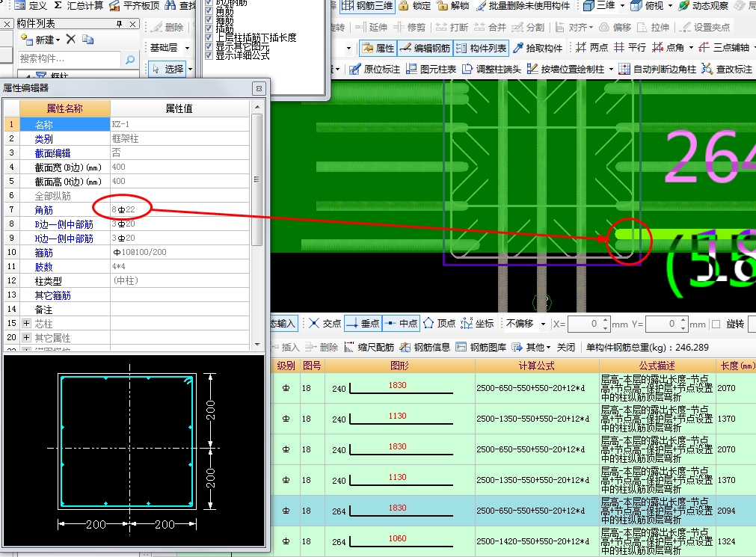Check the 旋转 rotate checkbox
The height and width of the screenshot is (557, 756).
tap(716, 324)
